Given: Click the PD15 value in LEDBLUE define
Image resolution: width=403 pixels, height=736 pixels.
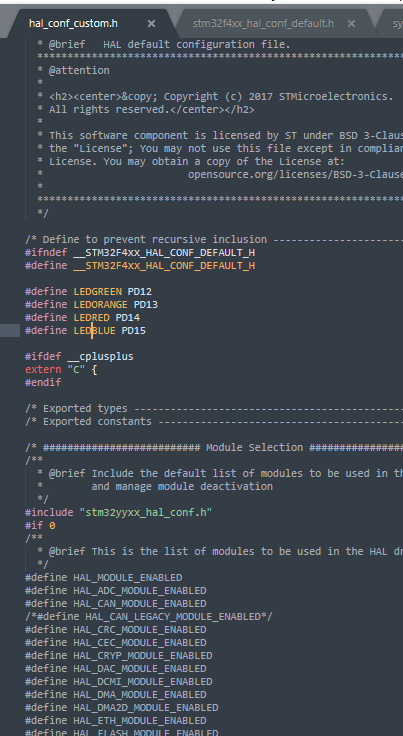Looking at the screenshot, I should [x=134, y=330].
